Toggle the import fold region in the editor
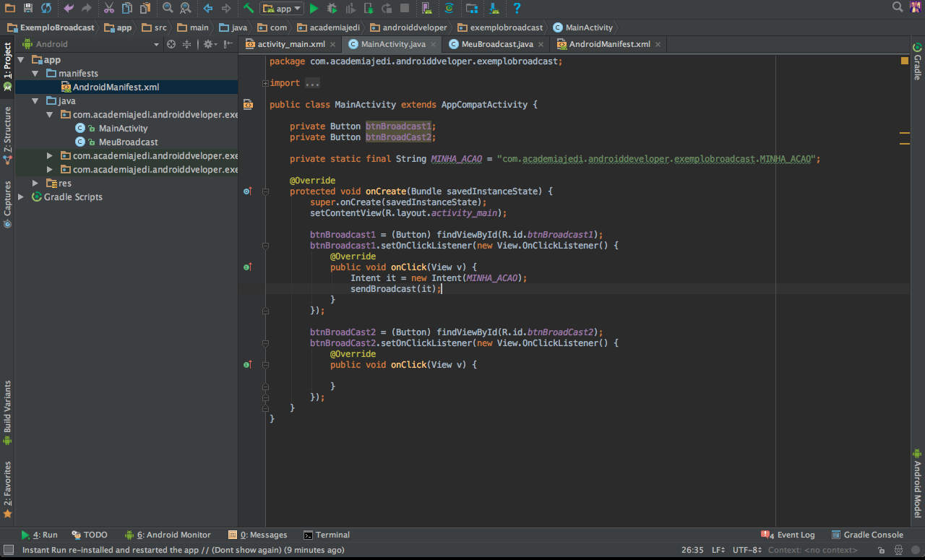This screenshot has width=925, height=560. [x=266, y=83]
